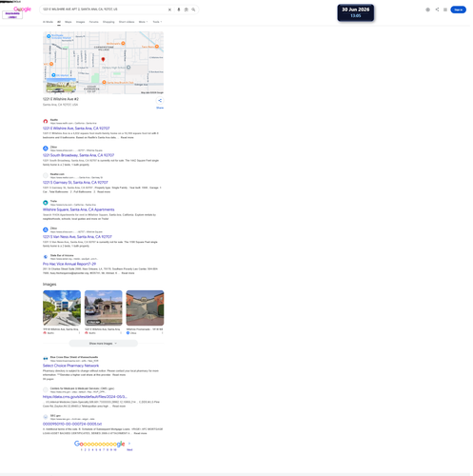Select the All results tab
Viewport: 473px width, 476px height.
click(x=59, y=22)
